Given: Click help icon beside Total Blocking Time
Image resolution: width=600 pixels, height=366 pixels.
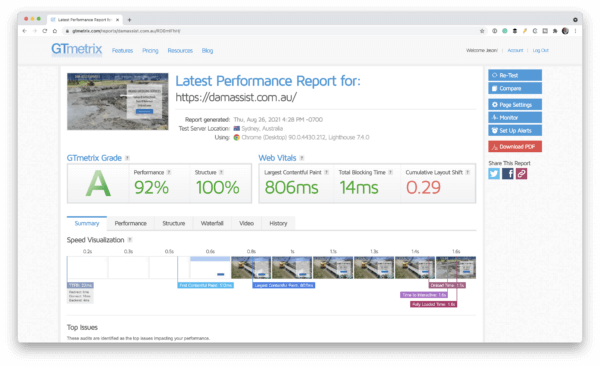Looking at the screenshot, I should (x=390, y=173).
